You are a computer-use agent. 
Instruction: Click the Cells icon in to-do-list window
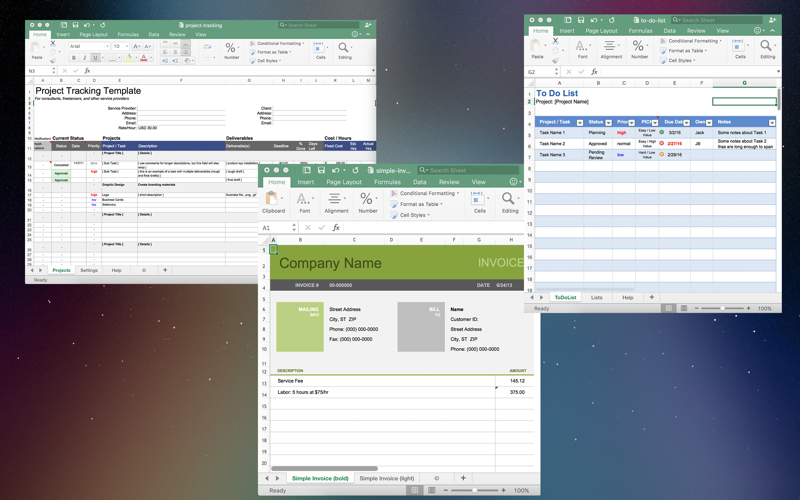click(738, 45)
